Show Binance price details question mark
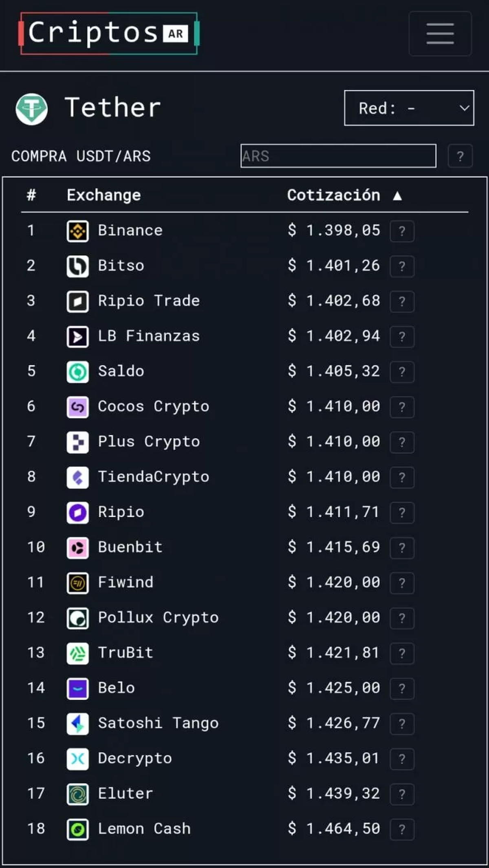Screen dimensions: 489x868 [x=402, y=231]
